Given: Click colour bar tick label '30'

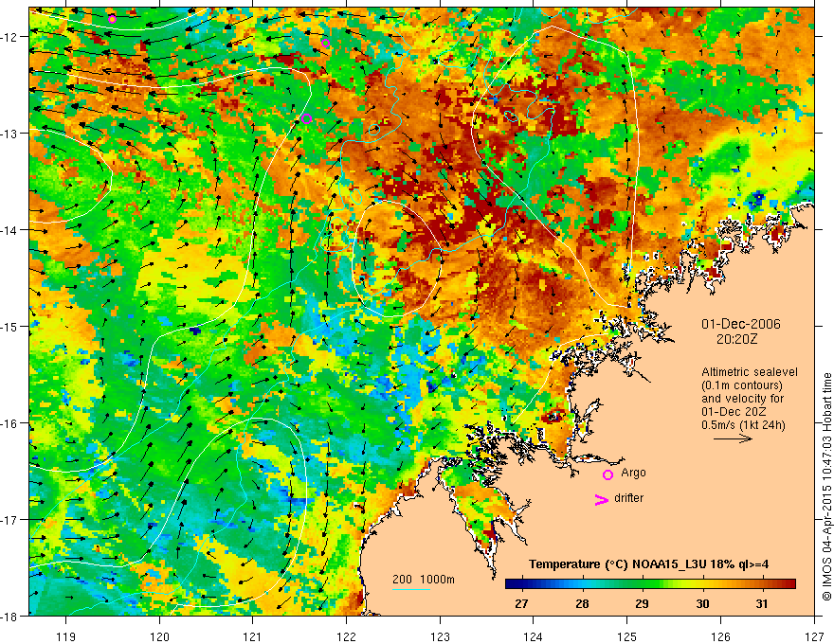Looking at the screenshot, I should (702, 603).
